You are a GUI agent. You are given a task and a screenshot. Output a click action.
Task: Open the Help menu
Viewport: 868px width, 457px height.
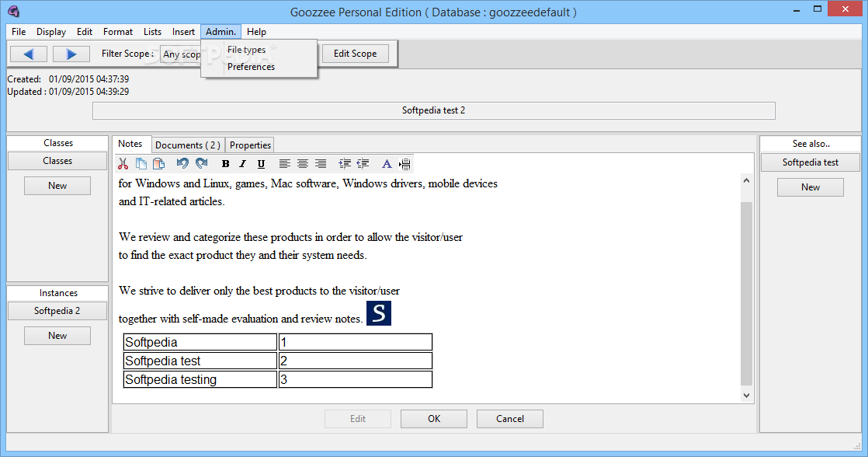coord(256,32)
